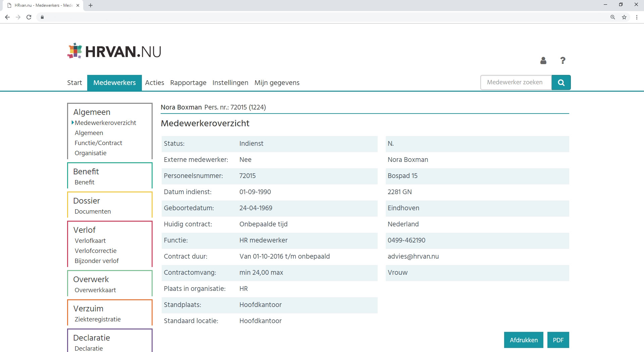Click the HR medewerker function value

263,240
